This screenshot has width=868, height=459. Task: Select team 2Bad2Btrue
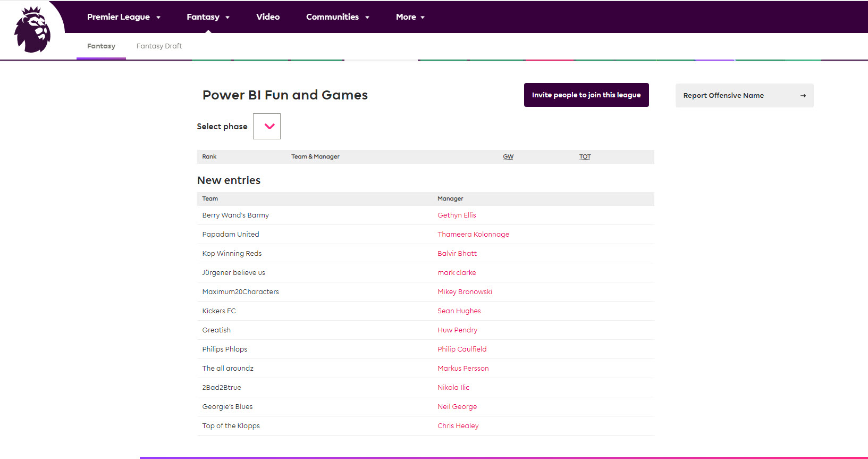222,388
